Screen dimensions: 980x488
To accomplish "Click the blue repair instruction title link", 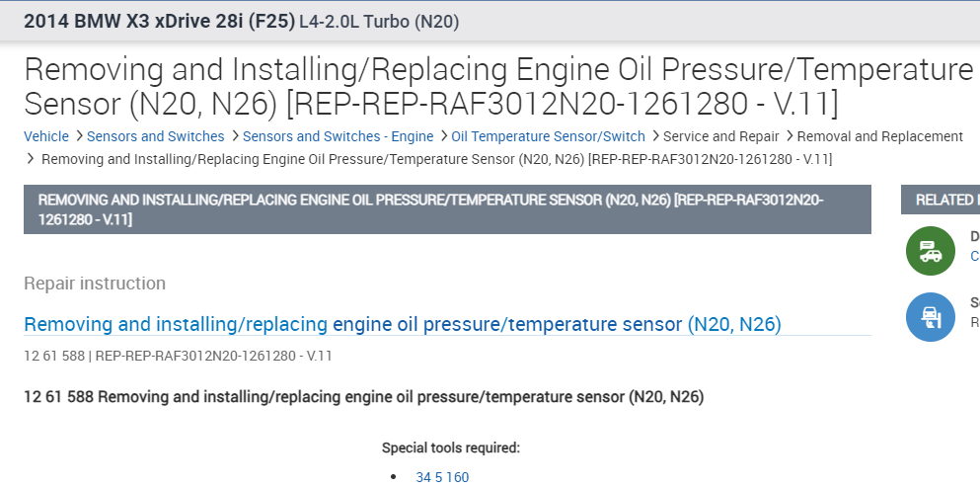I will tap(402, 324).
